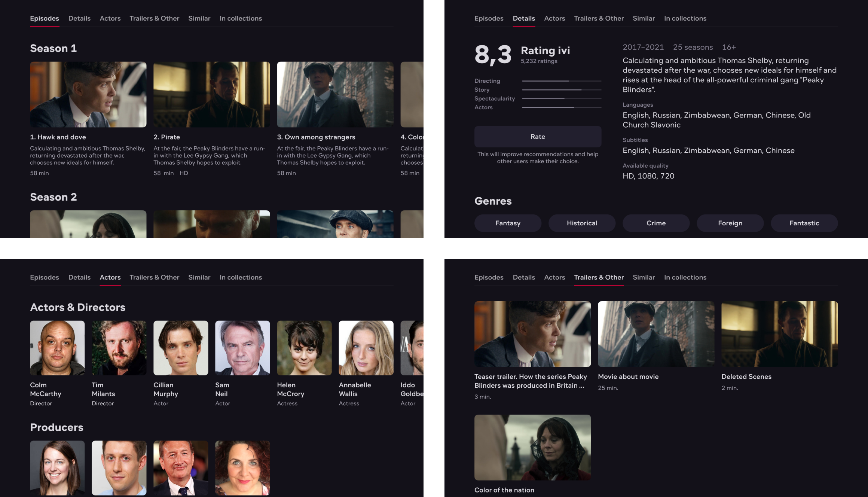Screen dimensions: 868x497
Task: Open Trailers & Other tab in Actors panel
Action: [154, 277]
